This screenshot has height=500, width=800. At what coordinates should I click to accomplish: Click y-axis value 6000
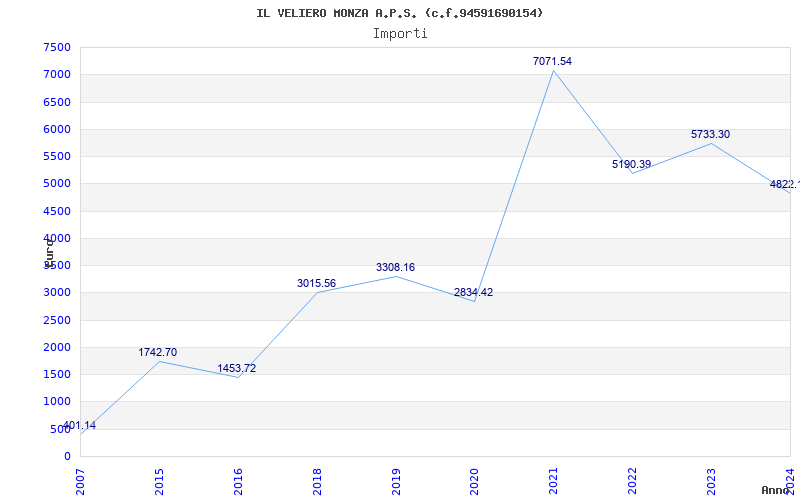pos(57,129)
